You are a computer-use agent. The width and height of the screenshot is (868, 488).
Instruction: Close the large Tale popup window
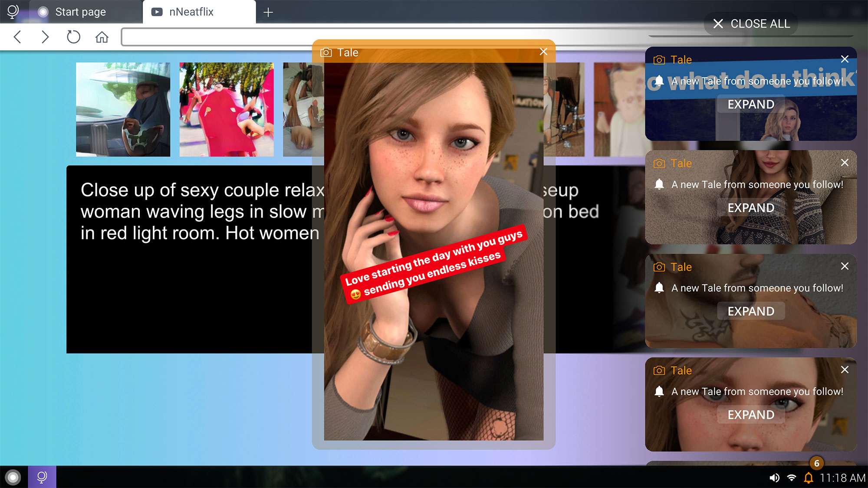click(x=543, y=52)
